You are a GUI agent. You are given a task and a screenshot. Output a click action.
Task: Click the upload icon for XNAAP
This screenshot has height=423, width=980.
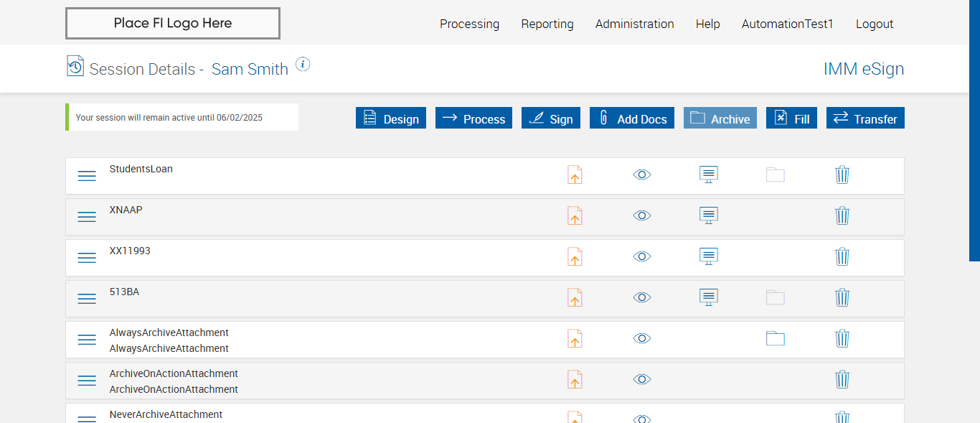(575, 215)
